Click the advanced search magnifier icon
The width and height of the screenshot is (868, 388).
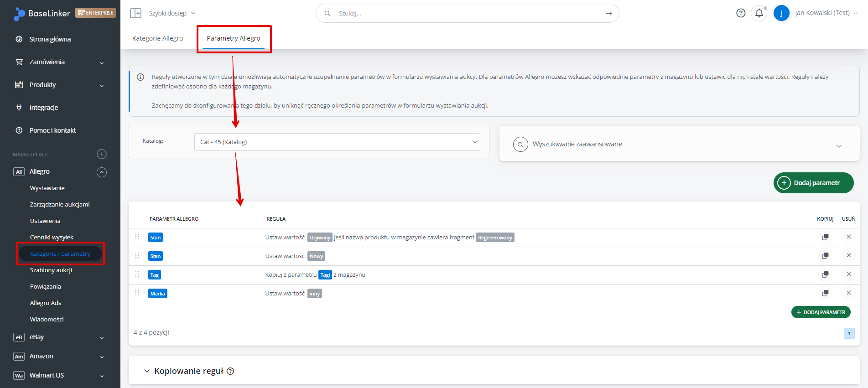(x=520, y=144)
